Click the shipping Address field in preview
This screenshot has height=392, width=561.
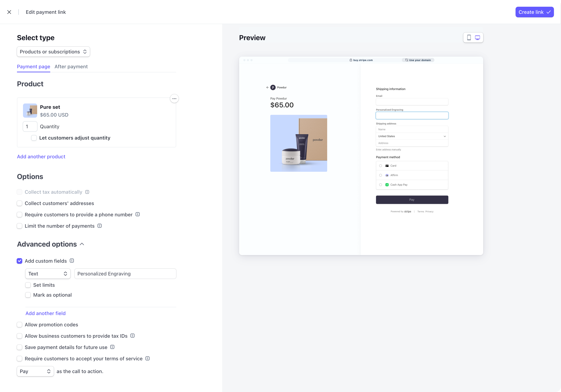[412, 143]
